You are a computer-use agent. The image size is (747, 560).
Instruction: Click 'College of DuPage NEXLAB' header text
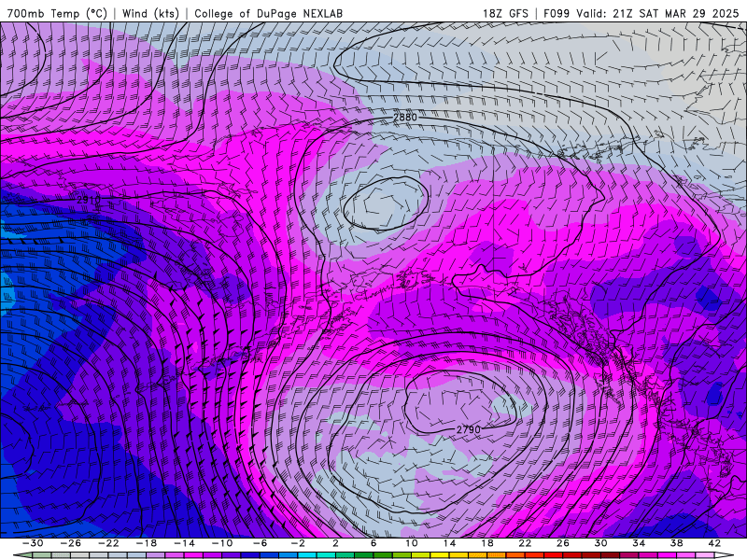point(268,13)
